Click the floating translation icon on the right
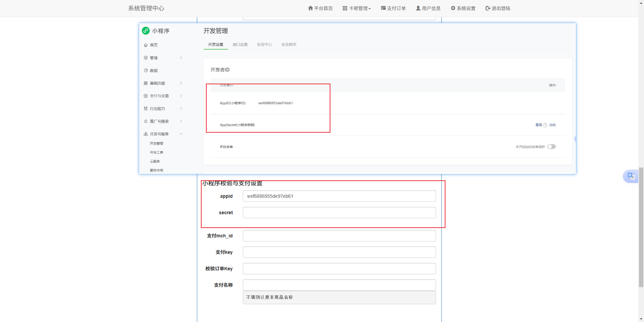The image size is (644, 322). (631, 176)
